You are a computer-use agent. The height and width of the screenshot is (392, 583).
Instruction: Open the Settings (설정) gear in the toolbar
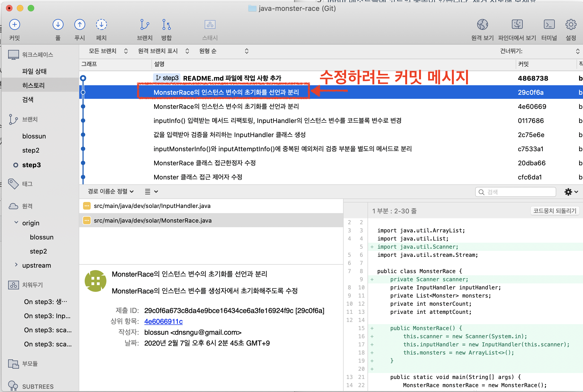pyautogui.click(x=571, y=25)
